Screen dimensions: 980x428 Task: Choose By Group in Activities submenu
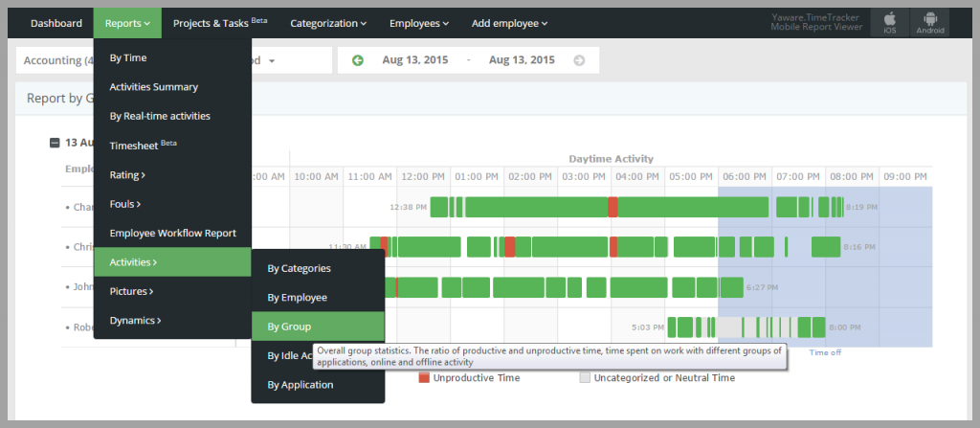pos(318,326)
